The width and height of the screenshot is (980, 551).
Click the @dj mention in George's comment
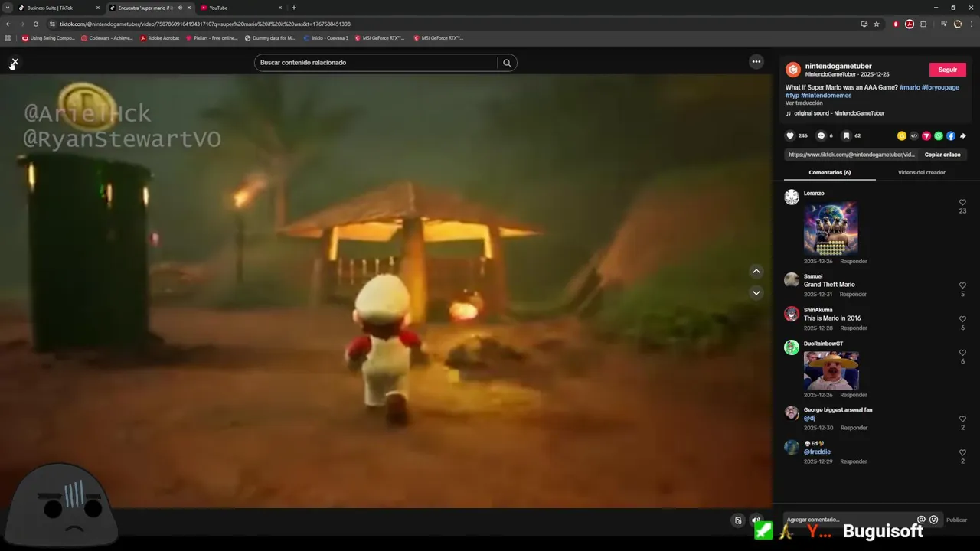pos(809,418)
